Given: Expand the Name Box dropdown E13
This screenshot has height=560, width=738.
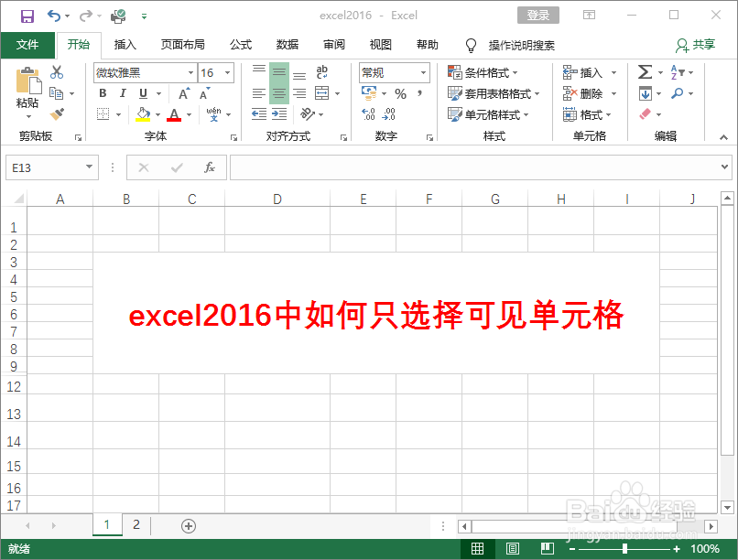Looking at the screenshot, I should [89, 167].
